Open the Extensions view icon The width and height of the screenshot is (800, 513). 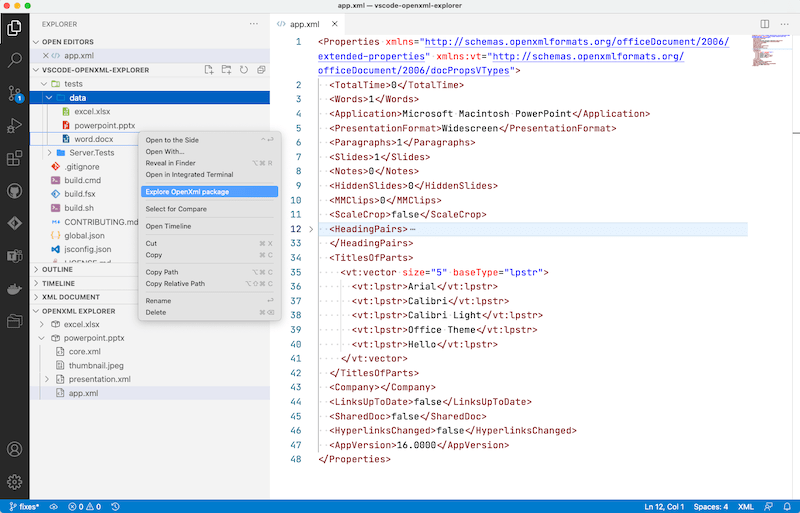(15, 158)
